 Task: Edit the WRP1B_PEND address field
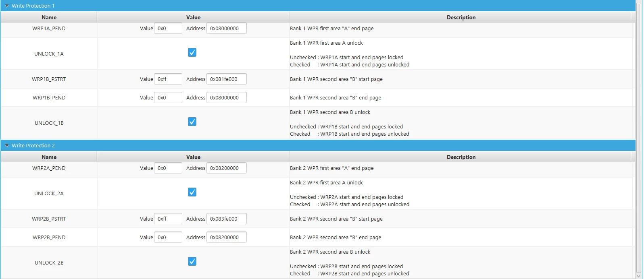pos(227,97)
